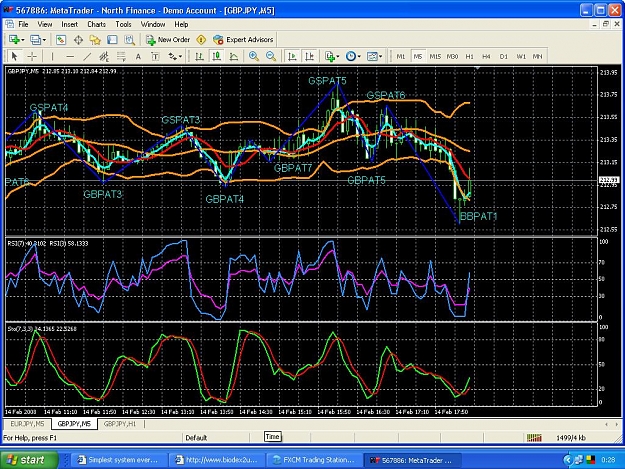The image size is (625, 469).
Task: Open the Navigator star-folder icon
Action: [95, 39]
